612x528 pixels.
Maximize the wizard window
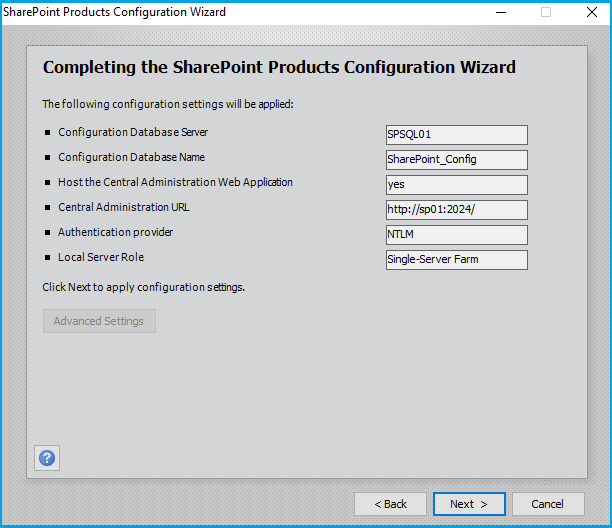click(x=546, y=13)
